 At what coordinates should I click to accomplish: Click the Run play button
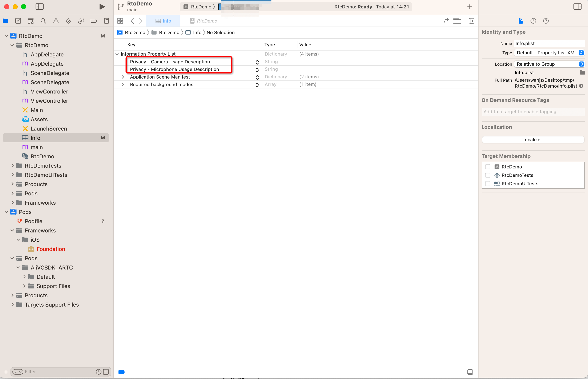(x=102, y=7)
